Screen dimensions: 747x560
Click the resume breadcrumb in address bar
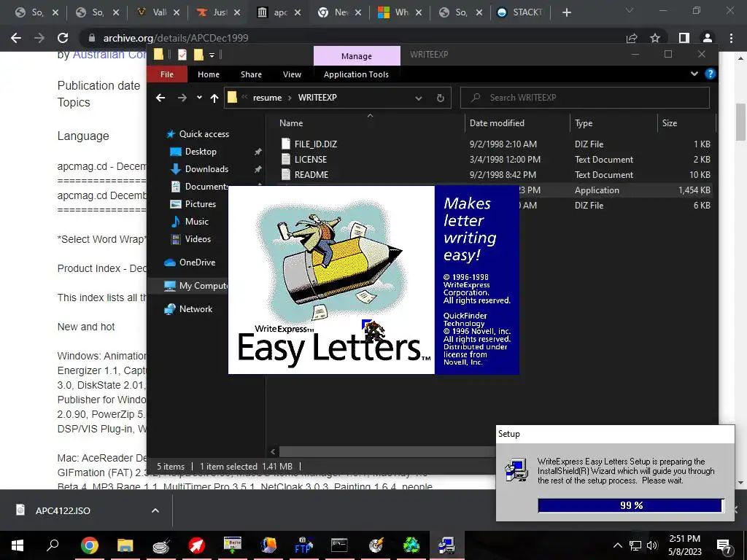(x=267, y=98)
